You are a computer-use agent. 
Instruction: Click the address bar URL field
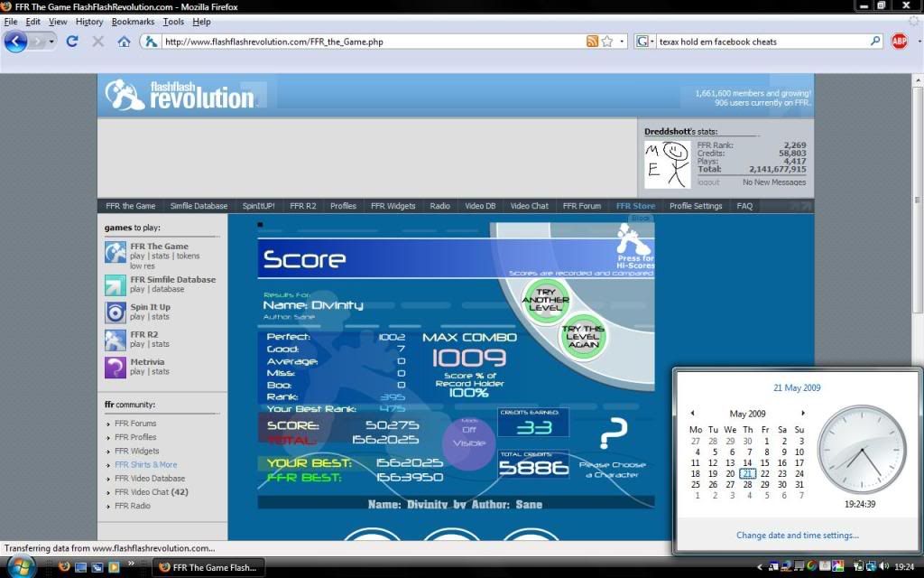tap(370, 42)
